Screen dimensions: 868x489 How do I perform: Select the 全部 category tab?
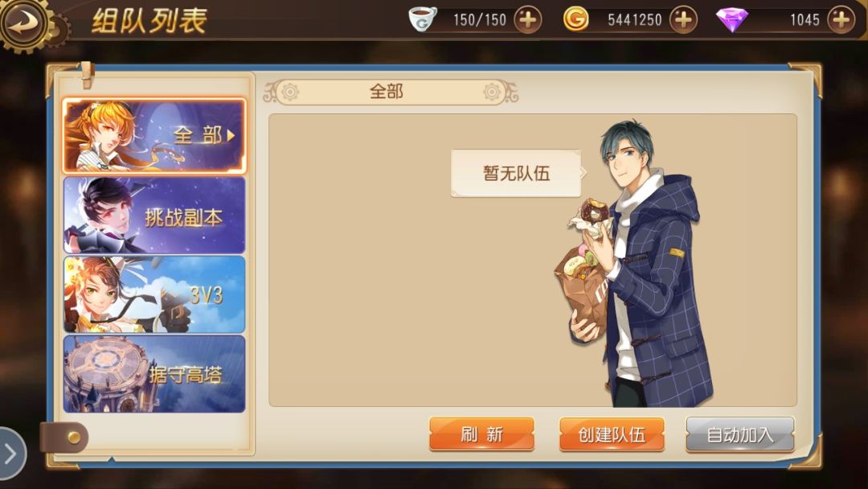tap(154, 136)
